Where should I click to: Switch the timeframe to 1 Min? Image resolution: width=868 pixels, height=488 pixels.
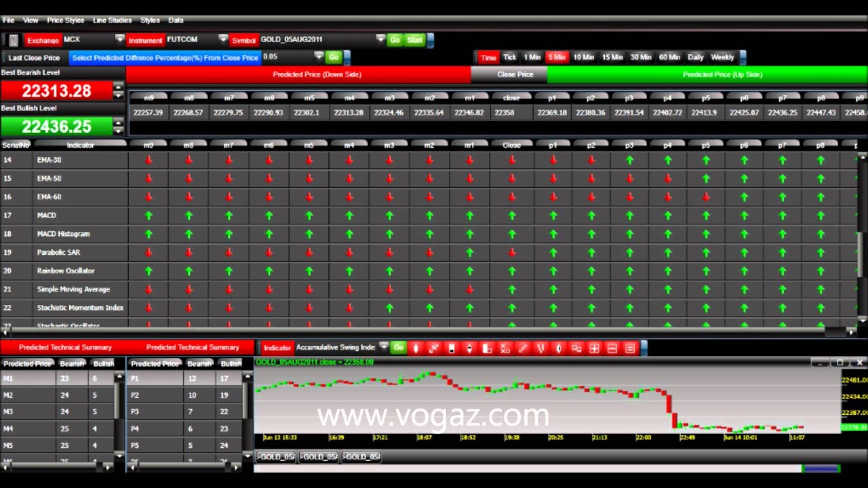click(x=532, y=58)
